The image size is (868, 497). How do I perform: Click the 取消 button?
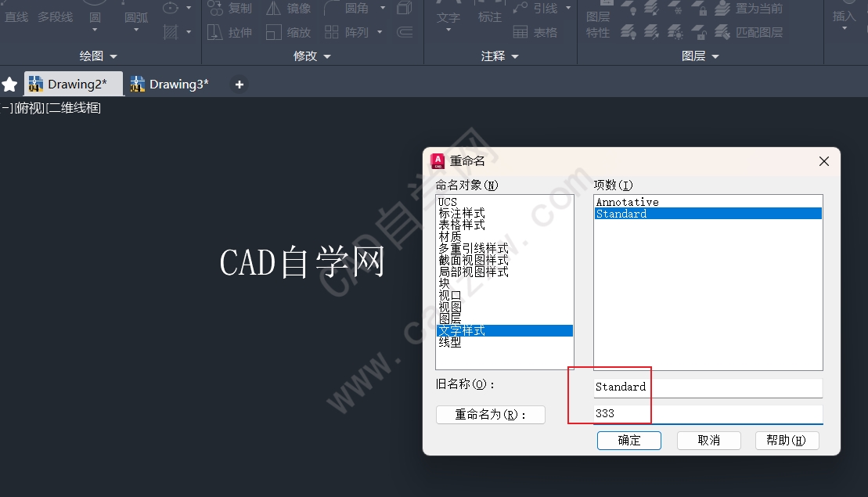(x=708, y=441)
